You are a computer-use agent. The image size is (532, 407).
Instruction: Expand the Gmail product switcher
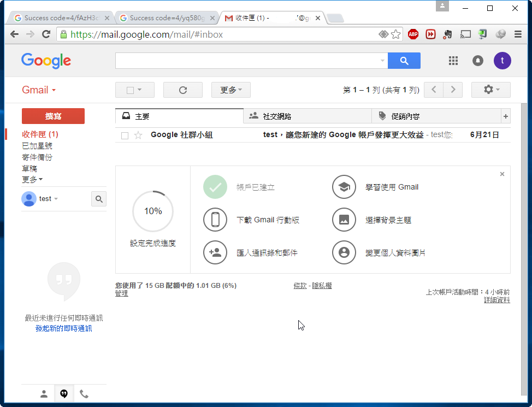pos(39,90)
